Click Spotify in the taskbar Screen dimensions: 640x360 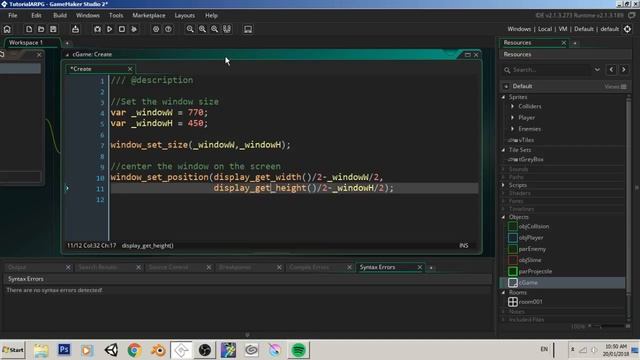[298, 350]
